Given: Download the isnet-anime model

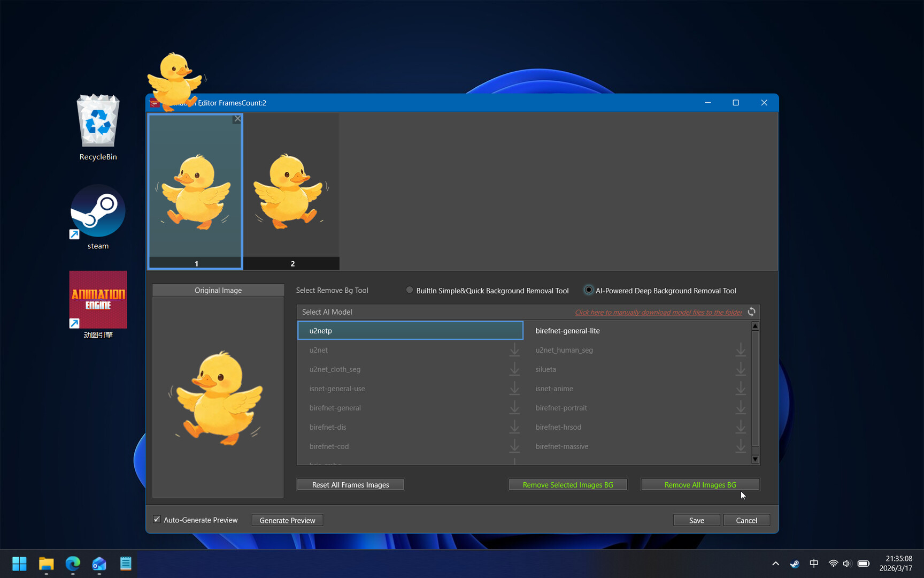Looking at the screenshot, I should (x=741, y=388).
